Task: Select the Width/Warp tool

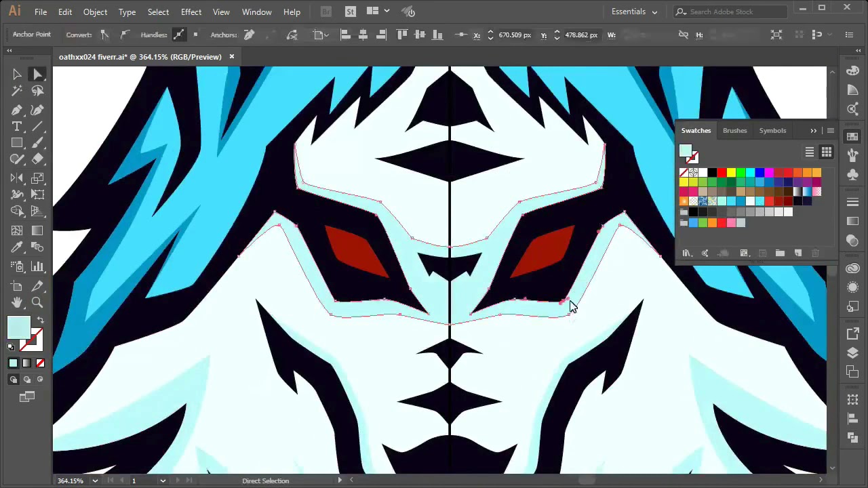Action: tap(17, 195)
